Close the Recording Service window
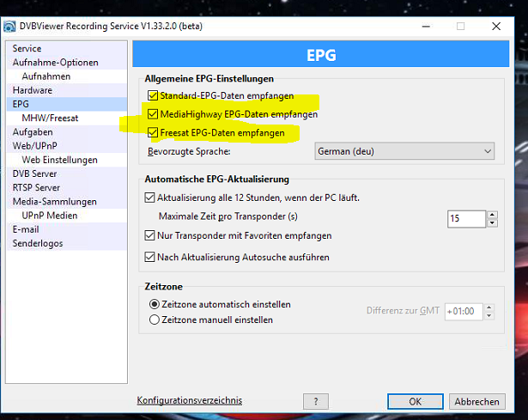The image size is (528, 420). point(496,27)
